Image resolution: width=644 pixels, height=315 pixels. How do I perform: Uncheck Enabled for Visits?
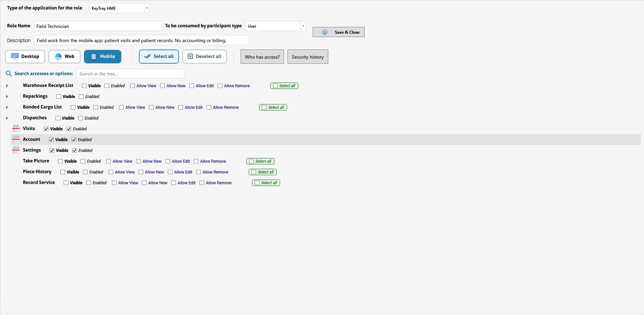(x=69, y=129)
